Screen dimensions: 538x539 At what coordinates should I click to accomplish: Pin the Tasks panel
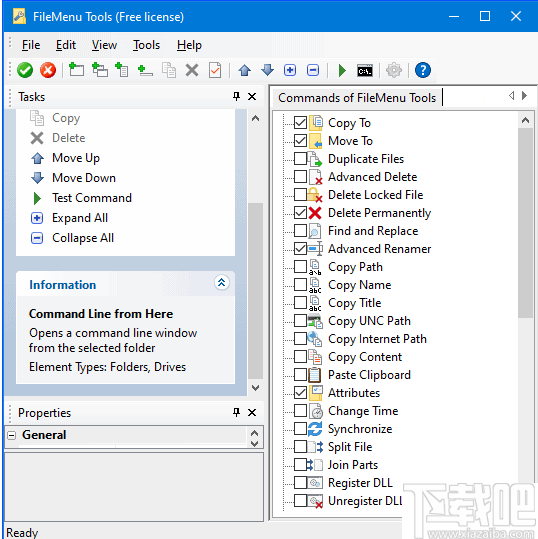pos(236,97)
